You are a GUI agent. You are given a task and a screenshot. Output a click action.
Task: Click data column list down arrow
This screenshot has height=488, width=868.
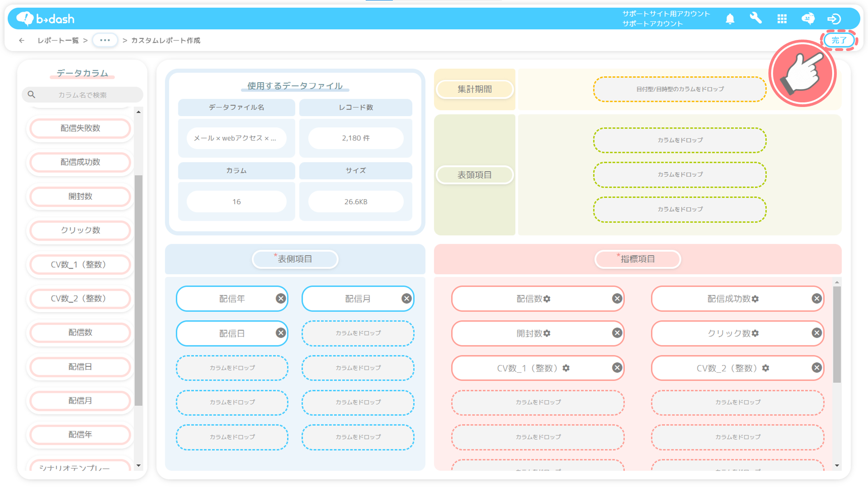click(138, 466)
